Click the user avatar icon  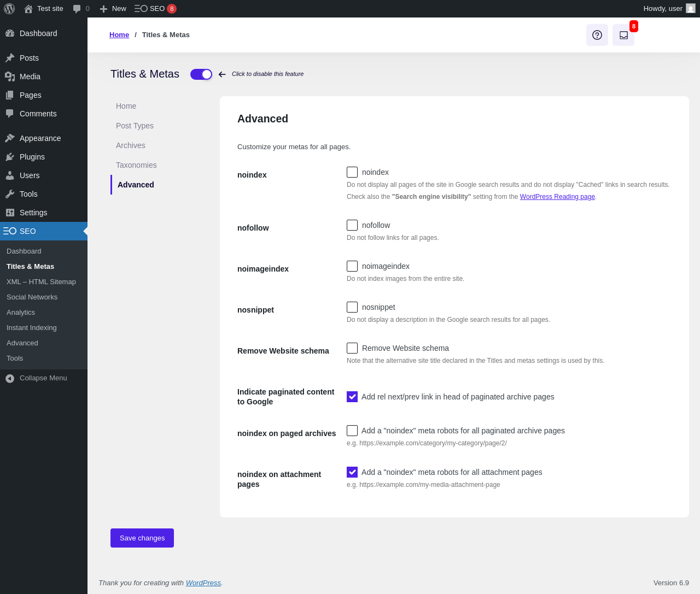tap(691, 9)
